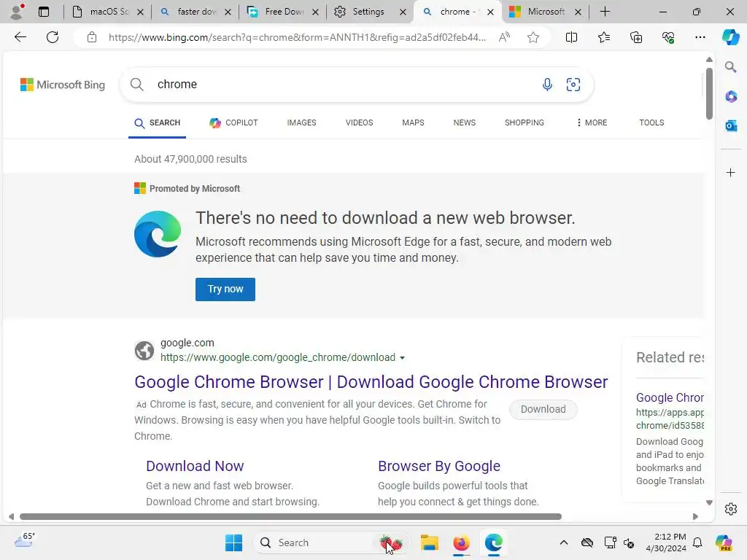The width and height of the screenshot is (747, 560).
Task: Open Google Chrome Browser result title
Action: pos(371,382)
